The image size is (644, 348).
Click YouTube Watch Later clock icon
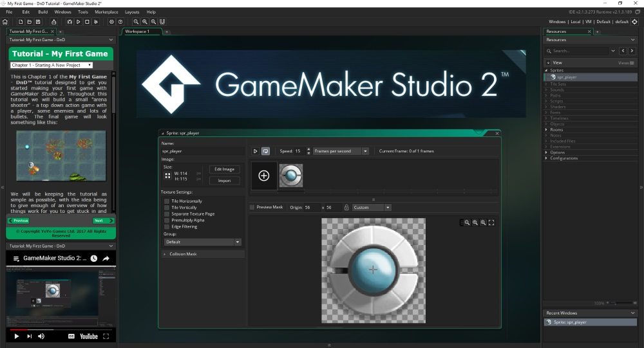coord(94,258)
